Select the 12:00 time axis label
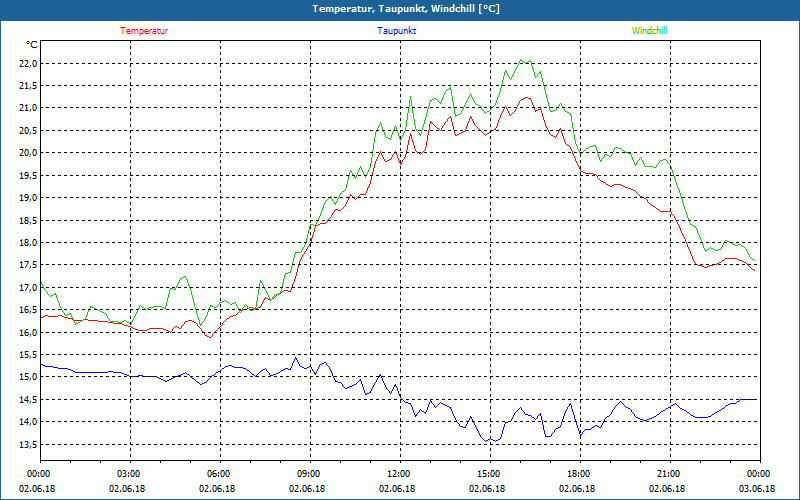 (x=399, y=474)
